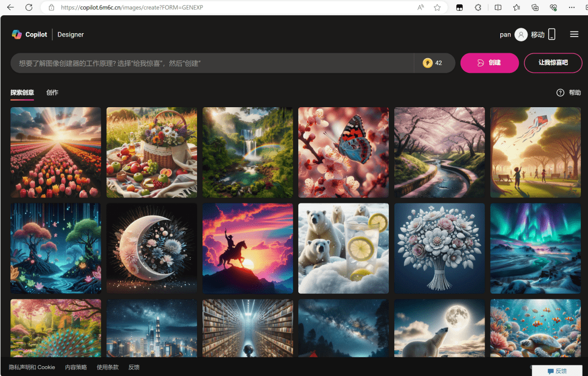Click the Copilot logo icon
Viewport: 588px width, 376px height.
(17, 34)
